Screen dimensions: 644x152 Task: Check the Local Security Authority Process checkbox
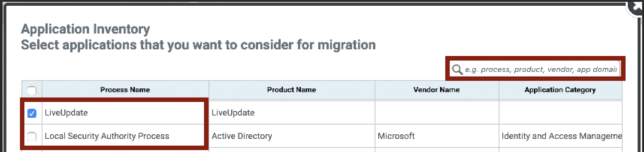[32, 136]
